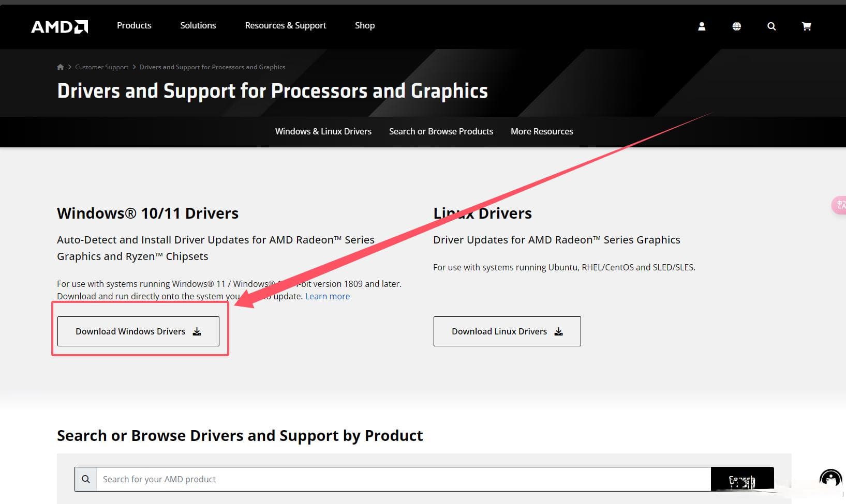Click Driver Updates for AMD Radeon Series Graphics text
This screenshot has width=846, height=504.
click(557, 240)
